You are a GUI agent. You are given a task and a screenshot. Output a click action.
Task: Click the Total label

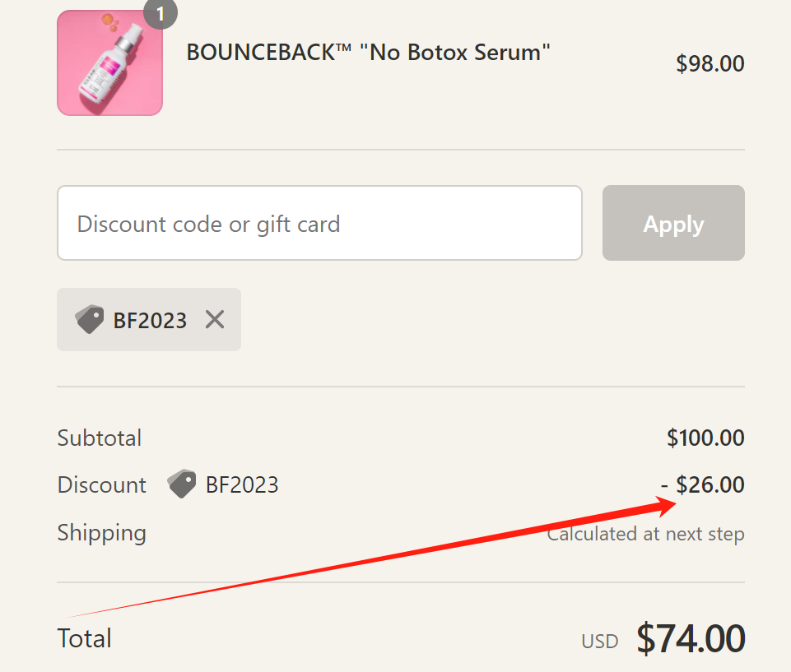pyautogui.click(x=85, y=638)
